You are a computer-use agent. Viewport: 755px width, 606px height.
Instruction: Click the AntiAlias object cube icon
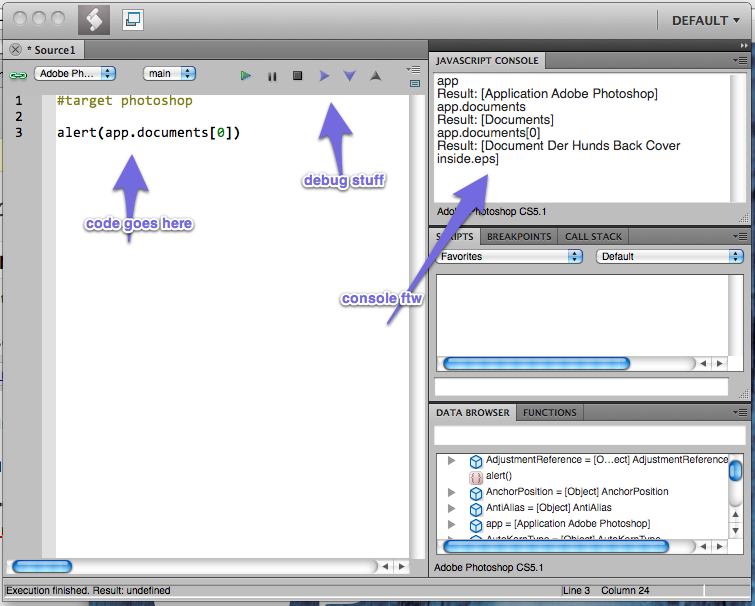476,509
